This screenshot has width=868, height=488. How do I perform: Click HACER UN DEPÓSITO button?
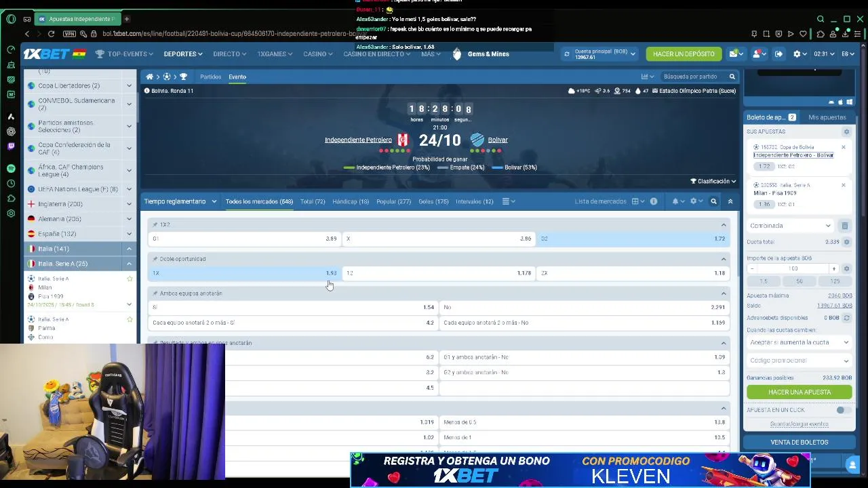[684, 54]
